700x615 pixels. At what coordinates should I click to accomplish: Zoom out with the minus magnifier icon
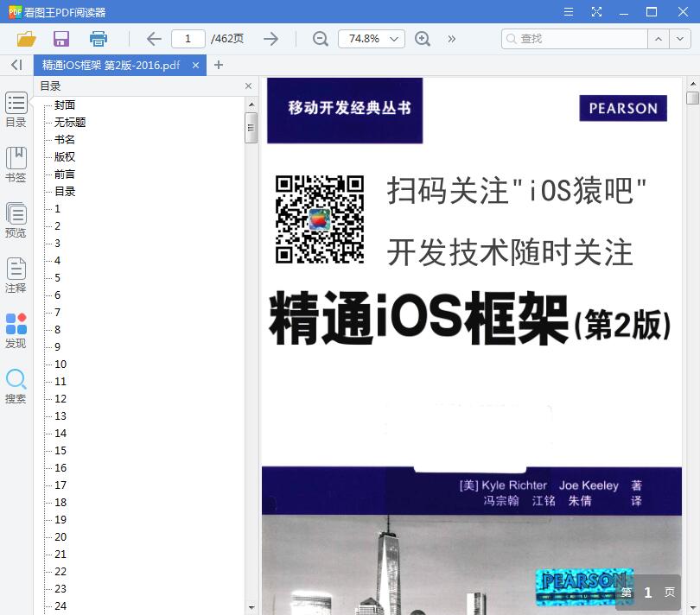[x=320, y=39]
